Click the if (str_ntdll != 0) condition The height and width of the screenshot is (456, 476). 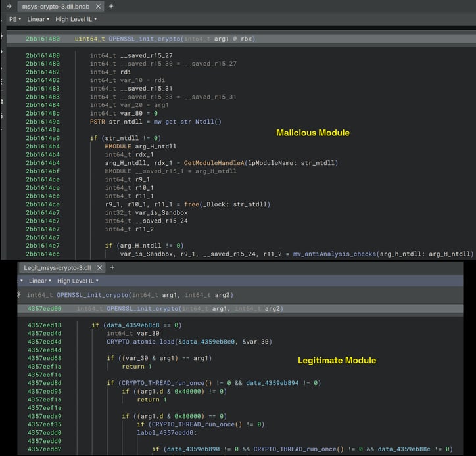click(x=126, y=138)
